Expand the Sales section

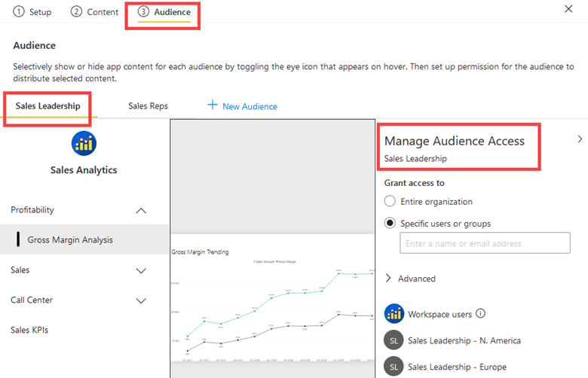[141, 270]
